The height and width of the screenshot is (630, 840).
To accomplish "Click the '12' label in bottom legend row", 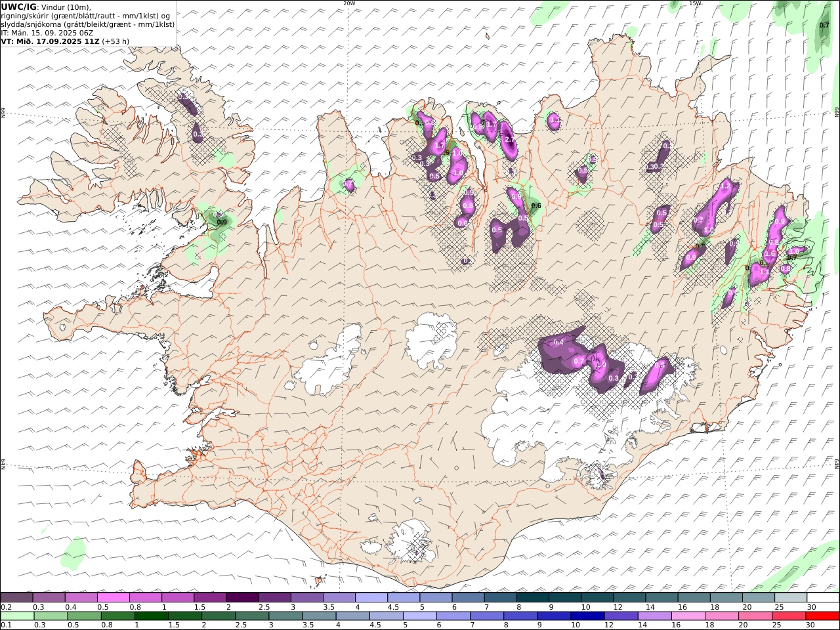I will (608, 625).
